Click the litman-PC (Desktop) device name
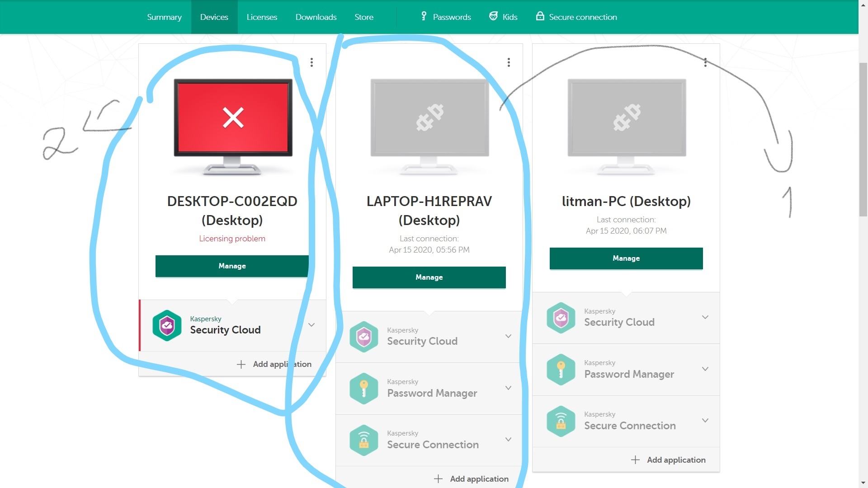The image size is (868, 488). [x=626, y=201]
